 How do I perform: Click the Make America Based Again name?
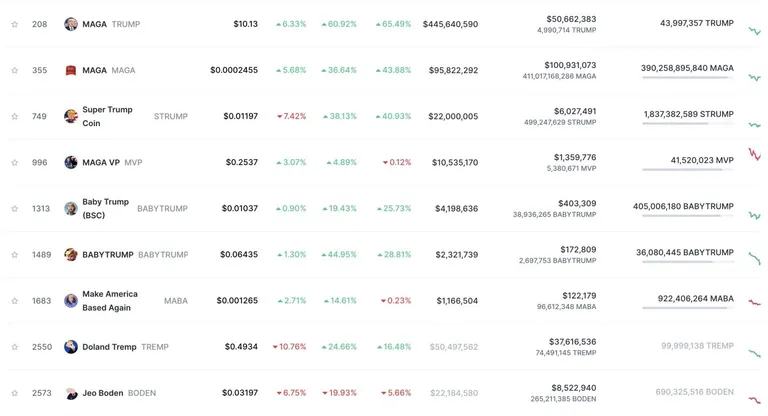(x=110, y=300)
